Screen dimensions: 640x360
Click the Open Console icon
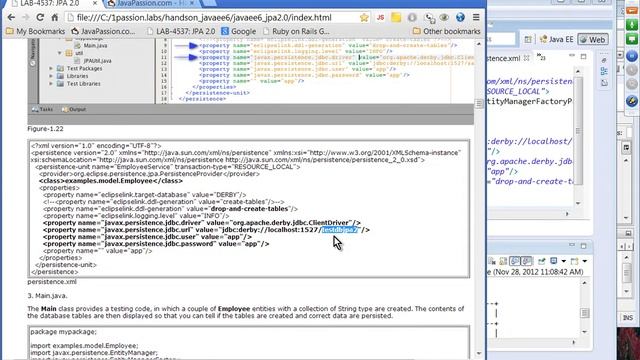(575, 261)
